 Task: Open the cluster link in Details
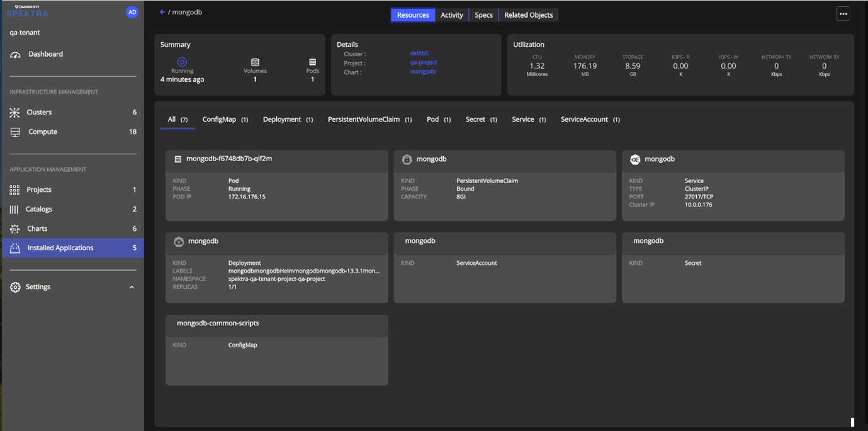point(419,53)
